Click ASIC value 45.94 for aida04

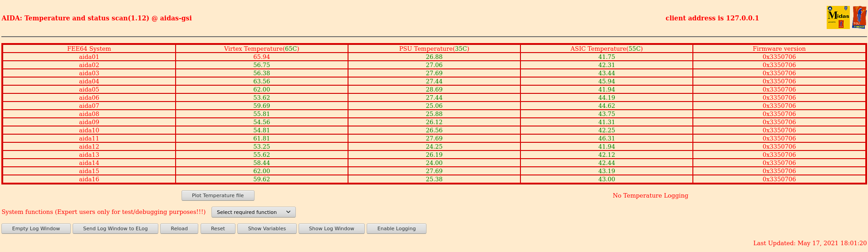coord(607,81)
